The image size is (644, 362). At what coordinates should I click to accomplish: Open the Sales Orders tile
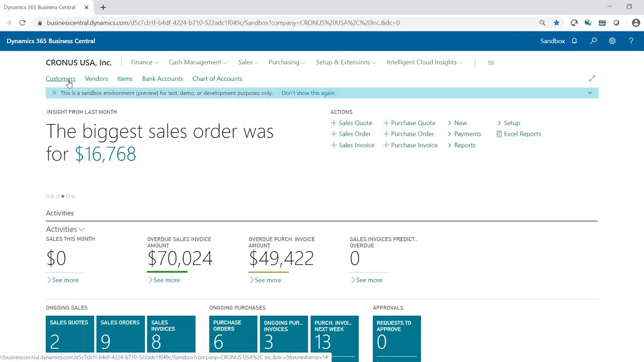[120, 334]
